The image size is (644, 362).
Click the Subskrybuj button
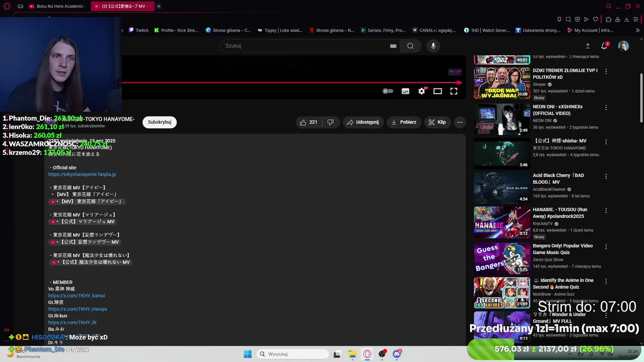(159, 122)
